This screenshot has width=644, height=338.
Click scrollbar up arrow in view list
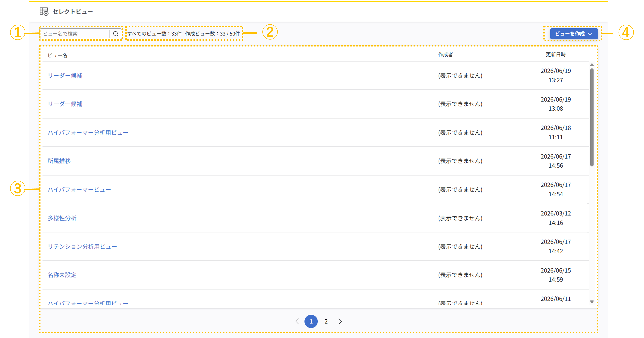coord(592,65)
